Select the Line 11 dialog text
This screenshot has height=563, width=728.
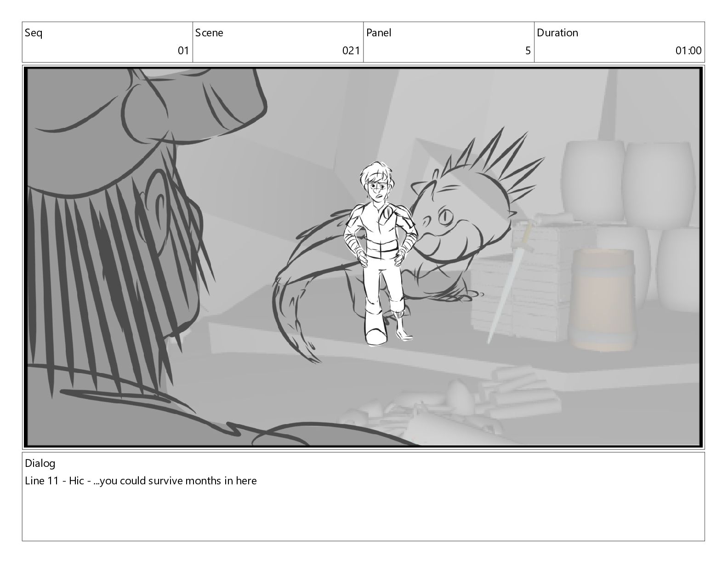tap(141, 481)
